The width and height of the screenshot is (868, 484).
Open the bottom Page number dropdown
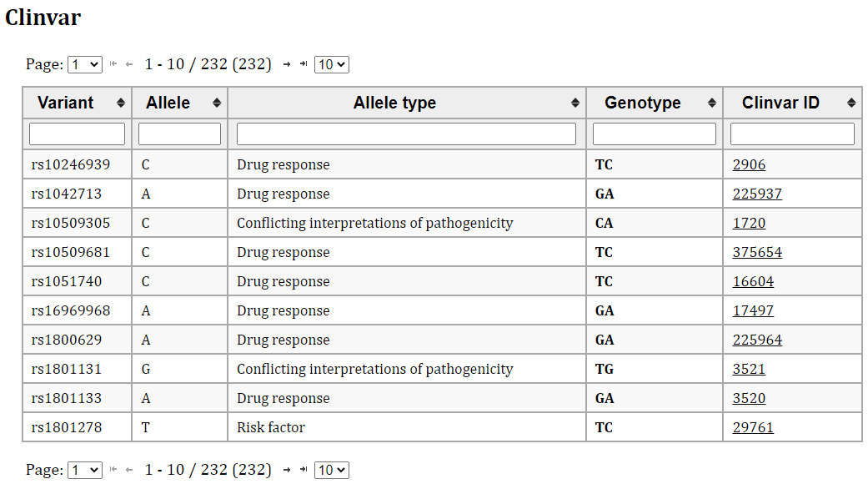point(85,470)
